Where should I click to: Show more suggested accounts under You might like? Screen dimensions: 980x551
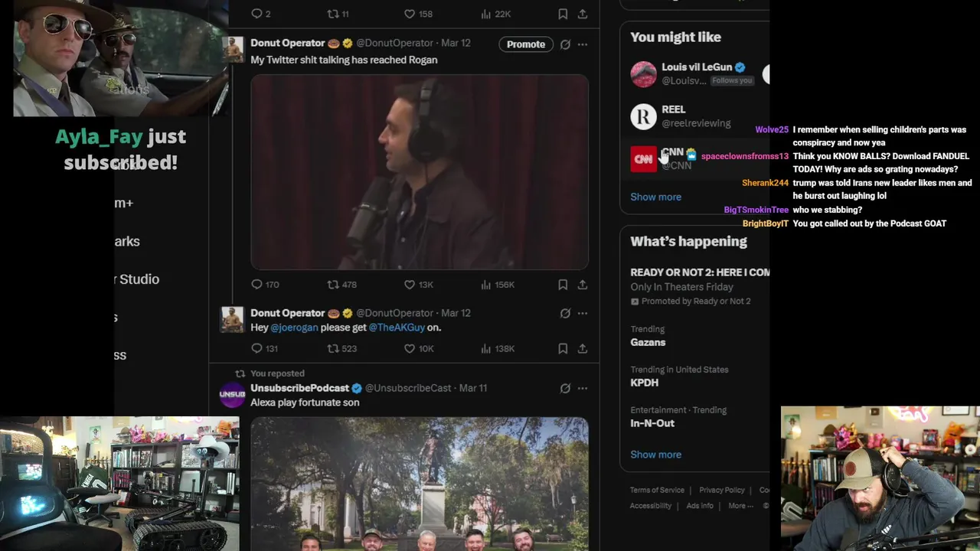(655, 197)
